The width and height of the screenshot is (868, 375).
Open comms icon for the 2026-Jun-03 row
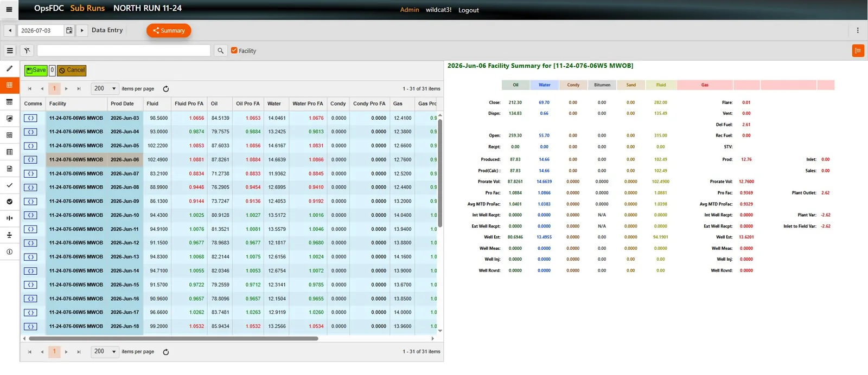point(30,118)
